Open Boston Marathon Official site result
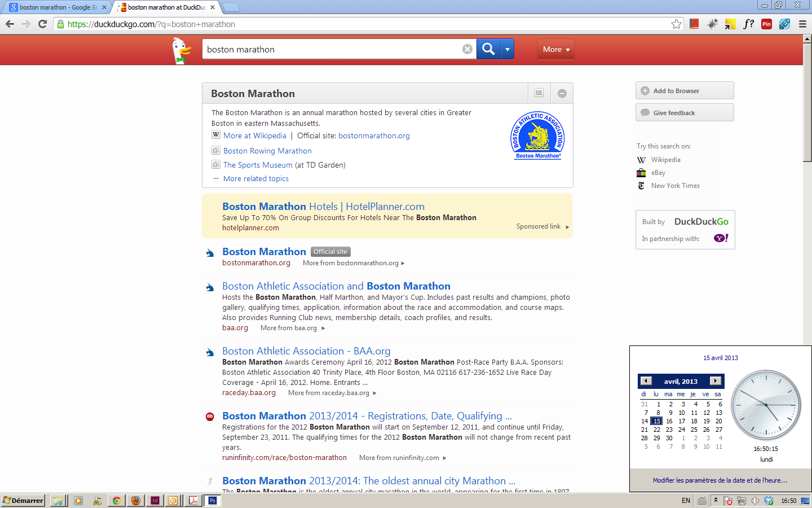 [264, 252]
